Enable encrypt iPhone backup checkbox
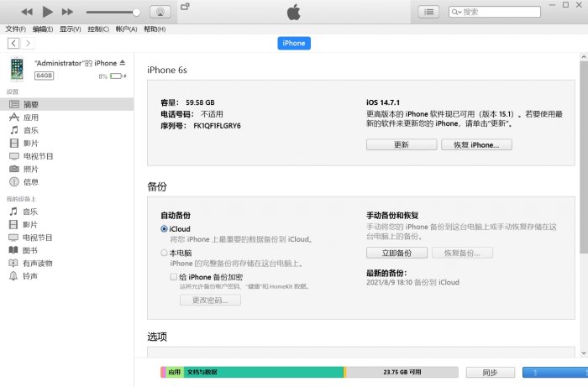 pyautogui.click(x=173, y=276)
